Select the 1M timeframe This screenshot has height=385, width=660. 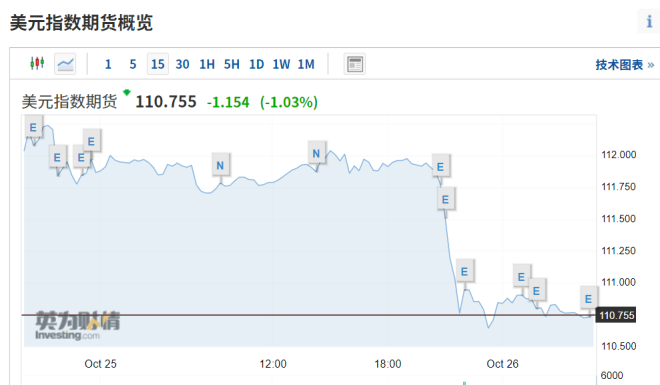[306, 64]
